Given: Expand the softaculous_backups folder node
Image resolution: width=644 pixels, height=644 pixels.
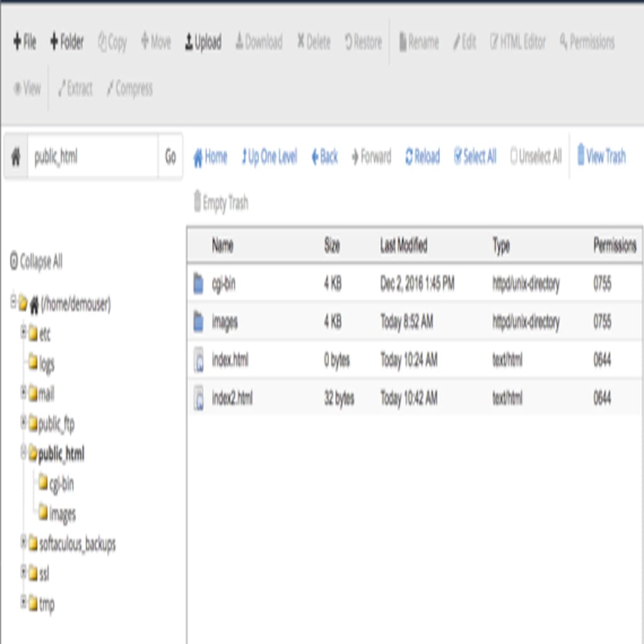Looking at the screenshot, I should (x=23, y=541).
